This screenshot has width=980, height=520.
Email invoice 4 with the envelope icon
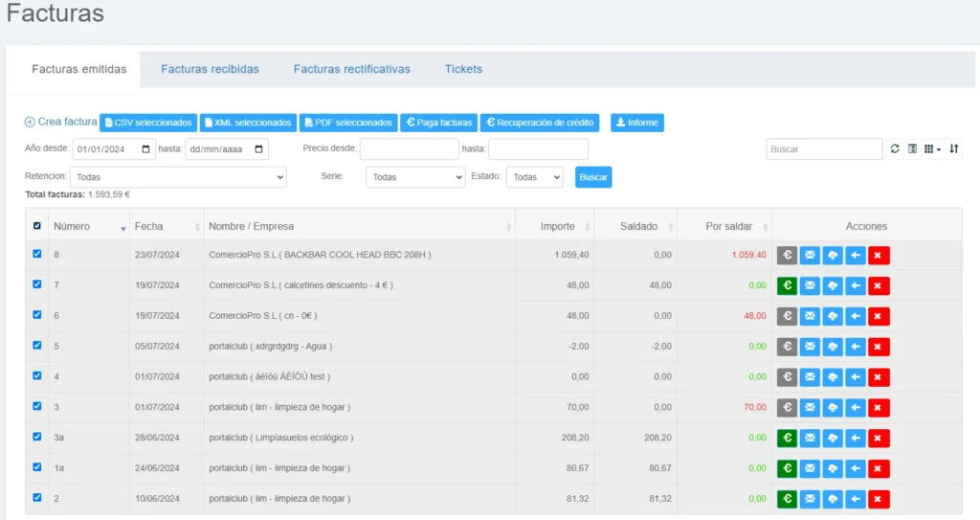[x=810, y=377]
